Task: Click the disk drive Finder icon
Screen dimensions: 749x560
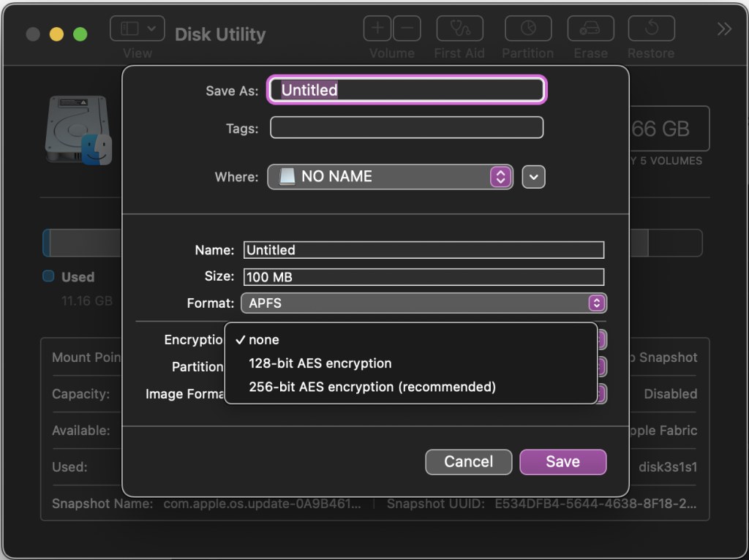Action: 78,130
